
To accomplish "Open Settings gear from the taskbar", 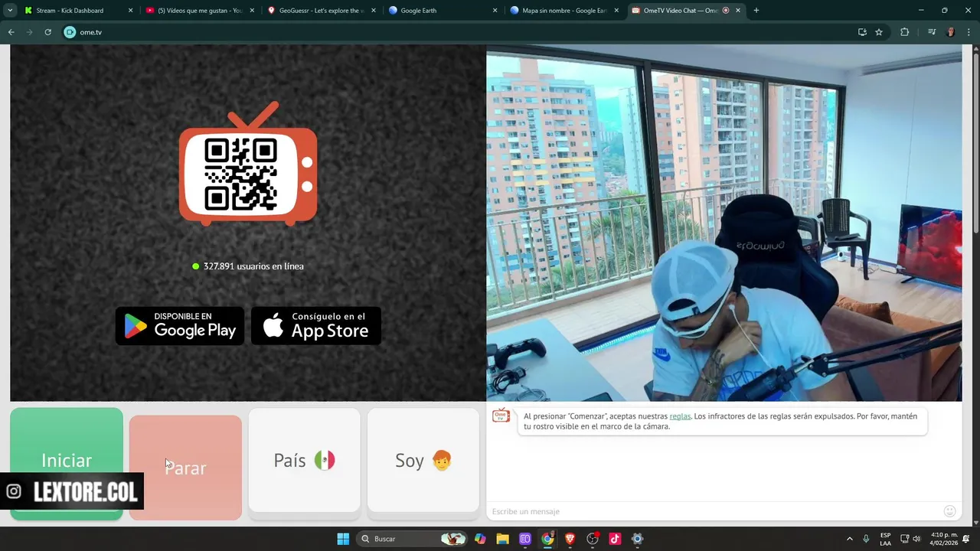I will [637, 539].
